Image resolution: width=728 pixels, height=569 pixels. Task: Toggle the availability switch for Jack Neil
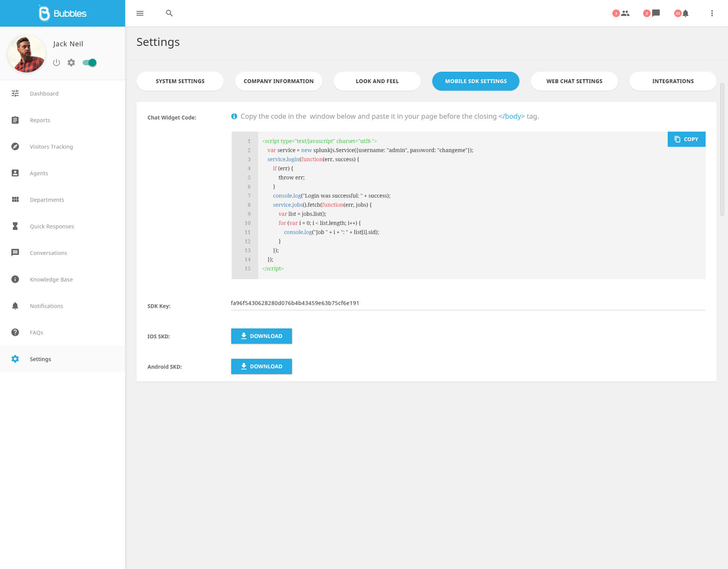tap(89, 63)
